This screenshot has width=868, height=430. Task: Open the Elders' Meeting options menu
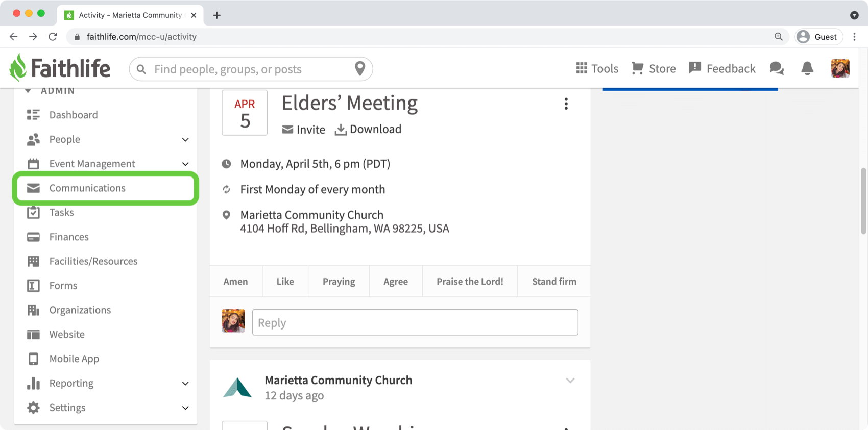(x=566, y=104)
